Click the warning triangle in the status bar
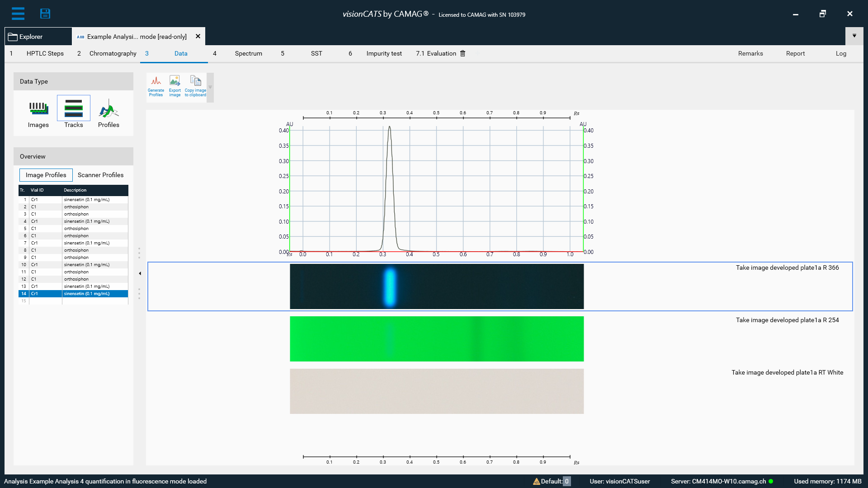The image size is (868, 488). (536, 481)
